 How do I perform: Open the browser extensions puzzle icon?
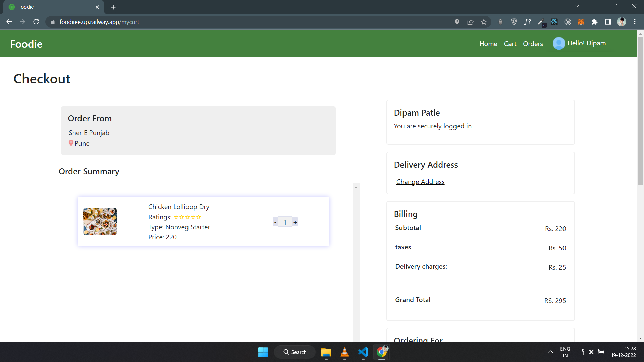(594, 22)
